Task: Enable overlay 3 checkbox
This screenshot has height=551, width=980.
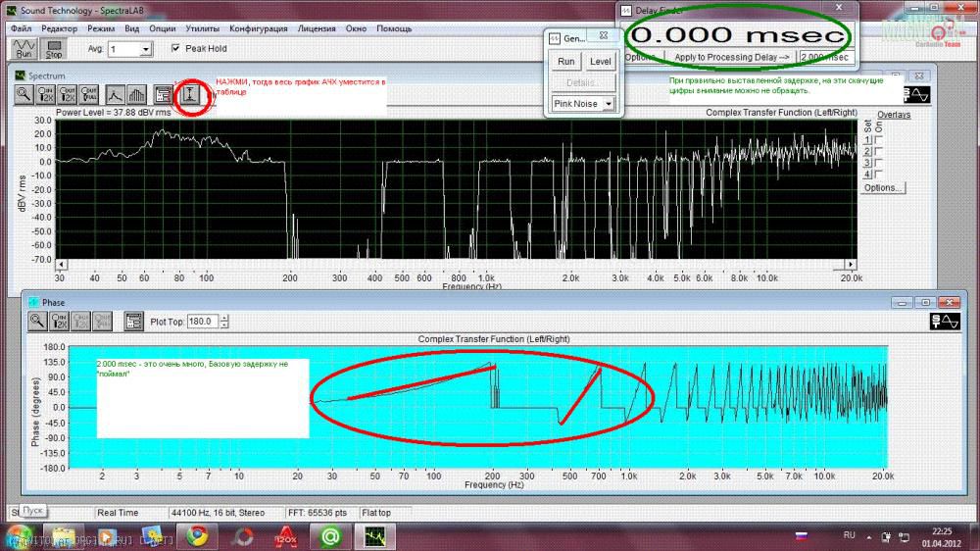Action: [x=879, y=163]
